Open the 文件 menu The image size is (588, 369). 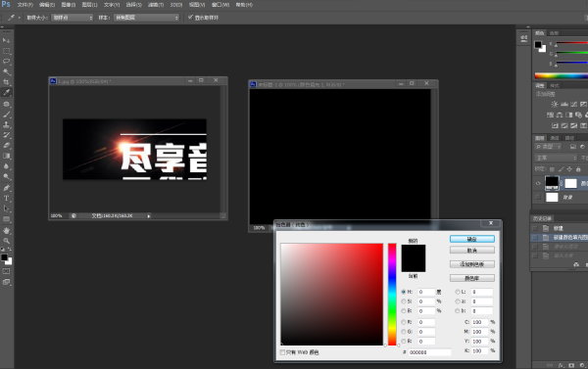(x=25, y=5)
